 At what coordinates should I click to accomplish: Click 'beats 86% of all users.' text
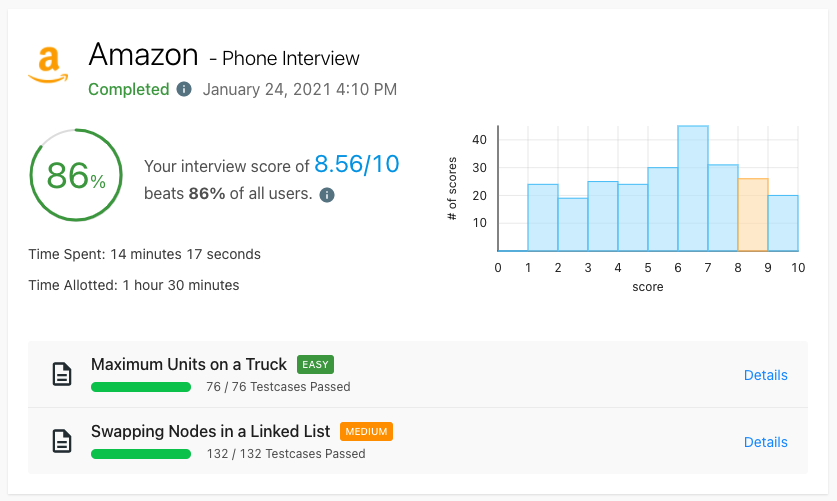pyautogui.click(x=228, y=194)
